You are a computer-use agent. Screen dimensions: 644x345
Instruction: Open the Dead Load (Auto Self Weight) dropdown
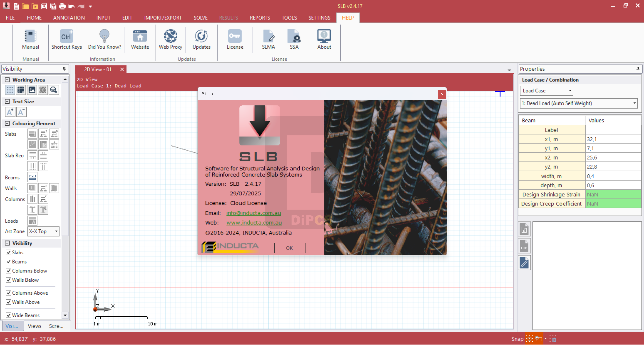(579, 103)
